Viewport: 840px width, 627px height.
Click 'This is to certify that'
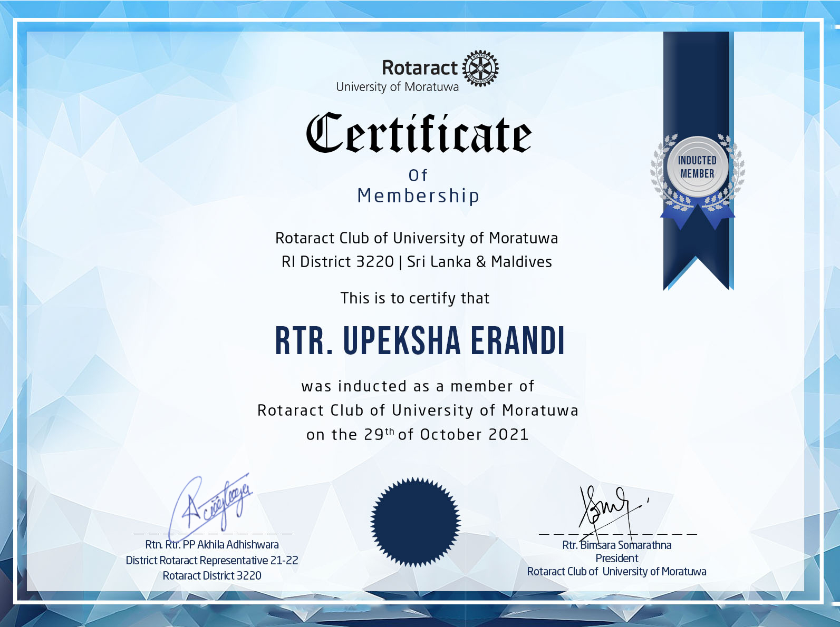pyautogui.click(x=415, y=298)
